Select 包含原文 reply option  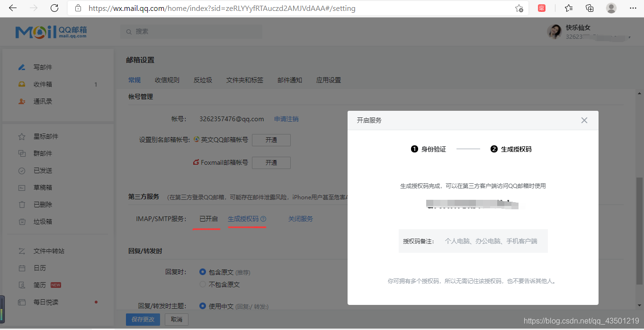(x=203, y=272)
